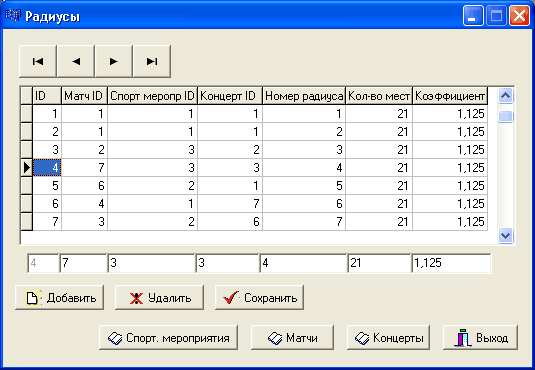This screenshot has width=535, height=370.
Task: Click the Спорт меропр ID column header
Action: point(153,96)
